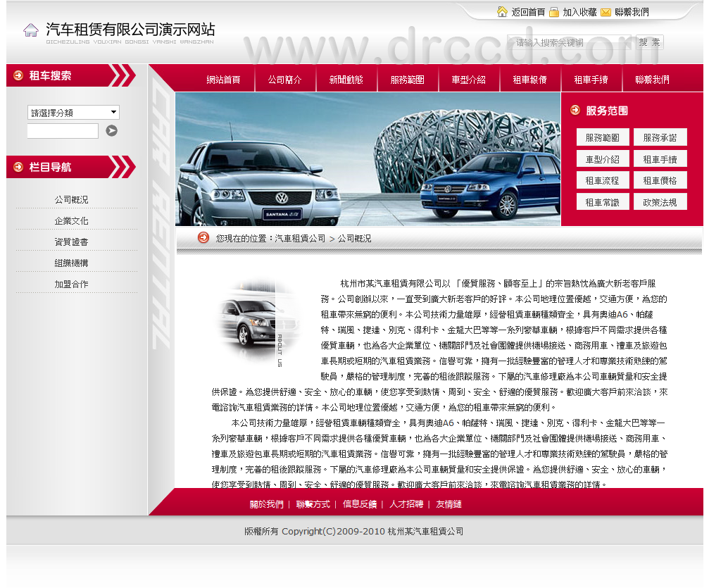Click the red arrow icon beside 租车搜索

tap(18, 75)
